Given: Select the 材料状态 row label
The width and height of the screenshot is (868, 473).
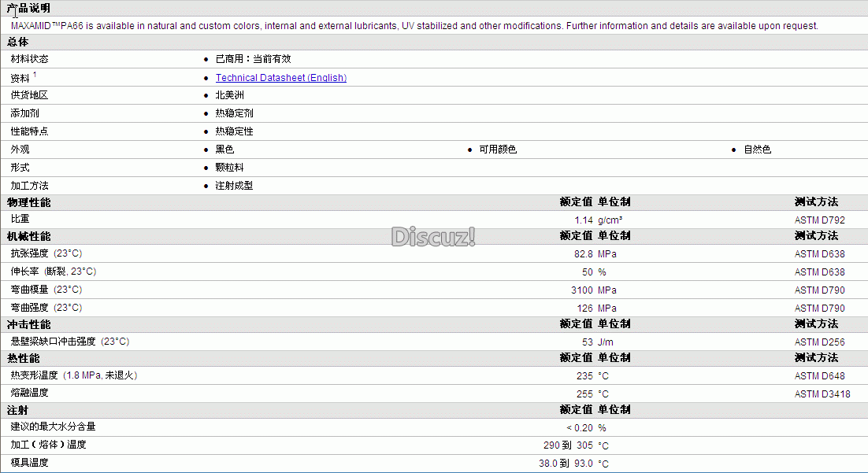Looking at the screenshot, I should click(x=29, y=59).
